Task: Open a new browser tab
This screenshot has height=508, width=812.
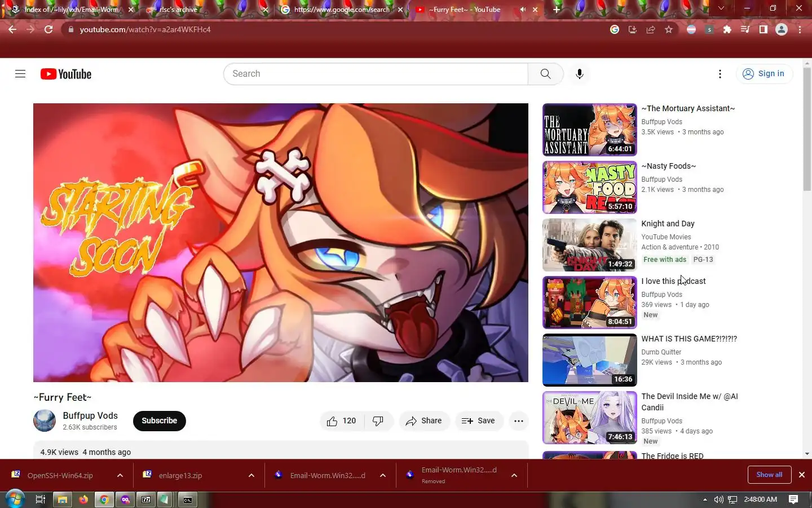Action: (557, 10)
